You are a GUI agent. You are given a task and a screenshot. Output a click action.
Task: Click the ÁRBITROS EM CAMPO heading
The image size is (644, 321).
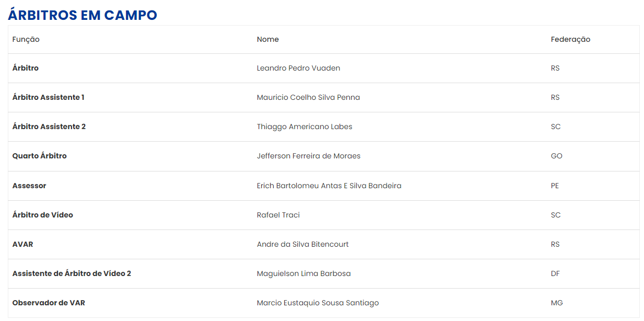[x=83, y=15]
